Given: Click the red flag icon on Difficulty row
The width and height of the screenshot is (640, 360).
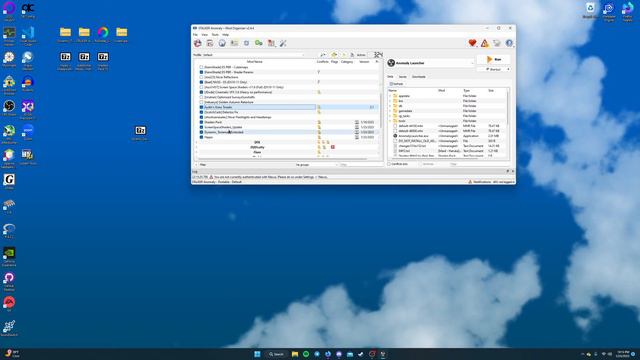Looking at the screenshot, I should [333, 147].
